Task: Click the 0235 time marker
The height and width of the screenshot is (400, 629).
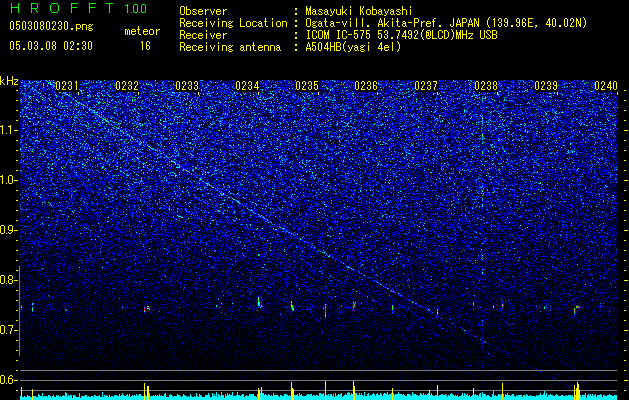Action: tap(307, 86)
